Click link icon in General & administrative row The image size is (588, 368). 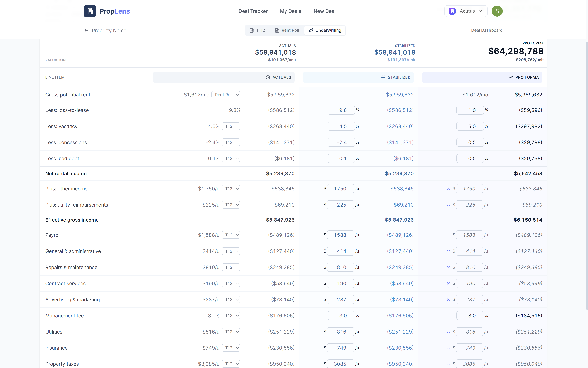click(448, 251)
